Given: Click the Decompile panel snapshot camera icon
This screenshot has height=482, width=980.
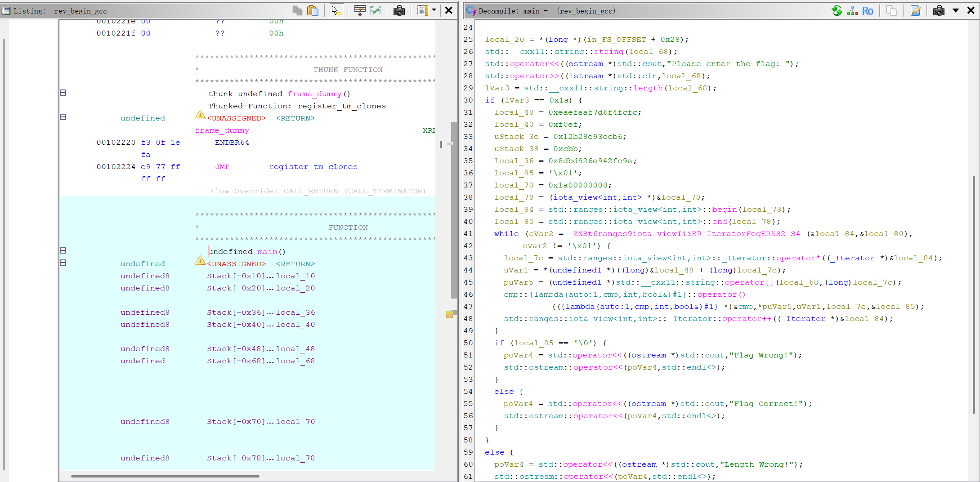Looking at the screenshot, I should pyautogui.click(x=939, y=10).
